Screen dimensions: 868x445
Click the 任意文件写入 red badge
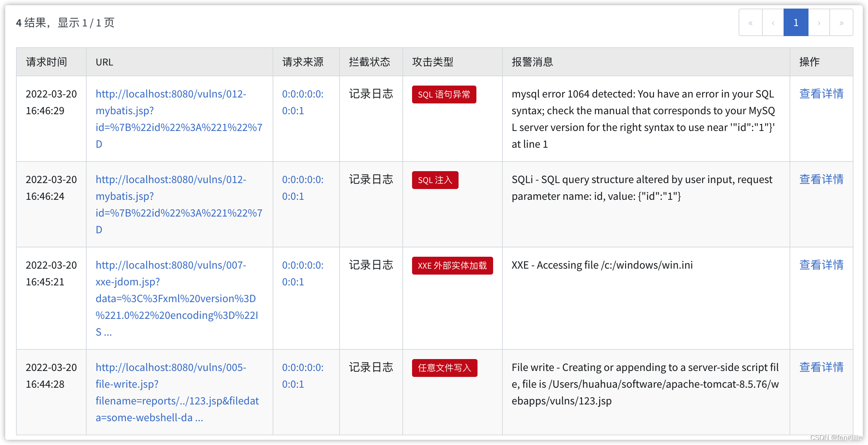(x=444, y=368)
